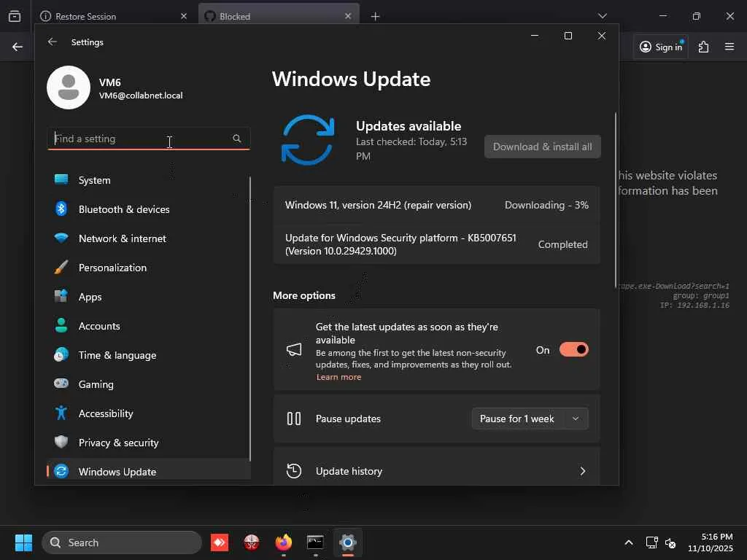
Task: Click Download & install all button
Action: coord(543,147)
